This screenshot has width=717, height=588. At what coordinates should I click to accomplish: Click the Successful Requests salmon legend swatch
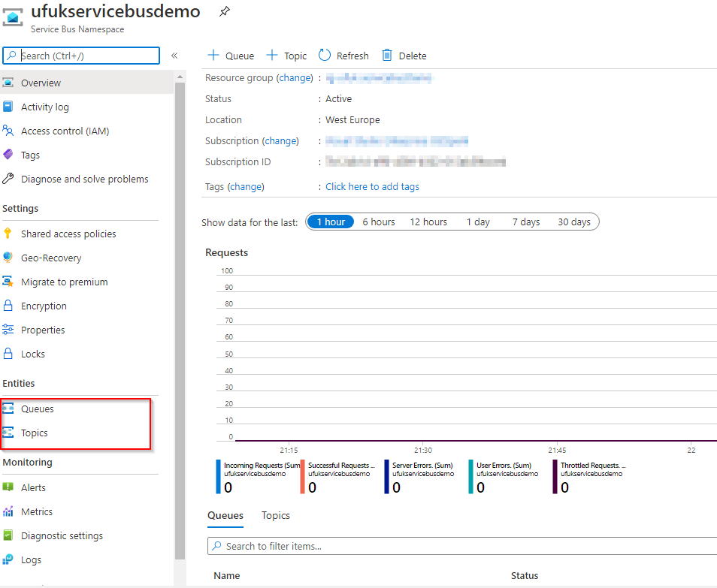[302, 477]
